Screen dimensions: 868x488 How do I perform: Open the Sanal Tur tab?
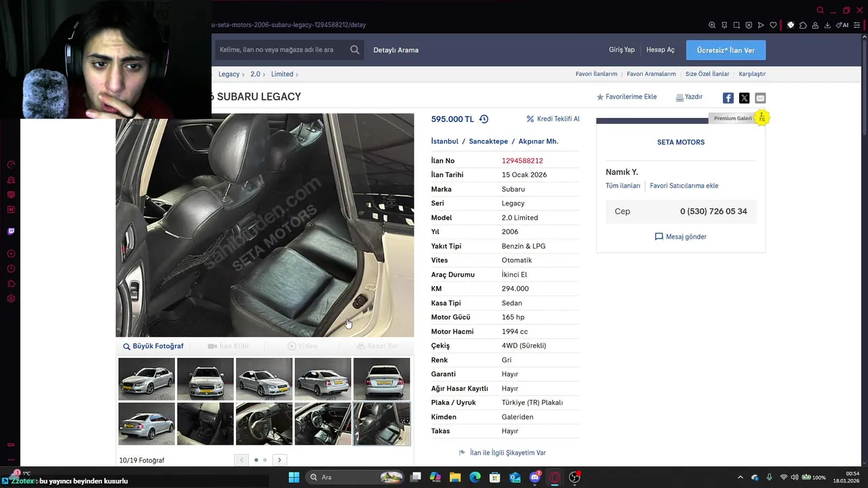click(378, 346)
